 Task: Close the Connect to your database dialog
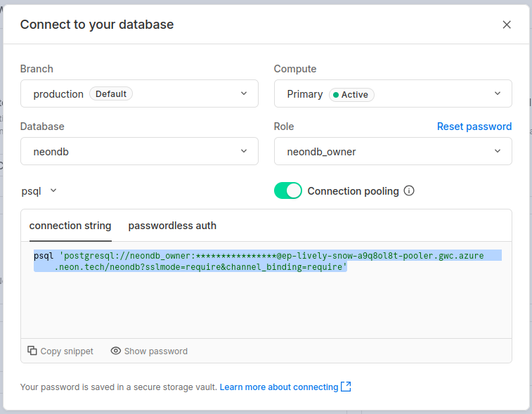[506, 25]
